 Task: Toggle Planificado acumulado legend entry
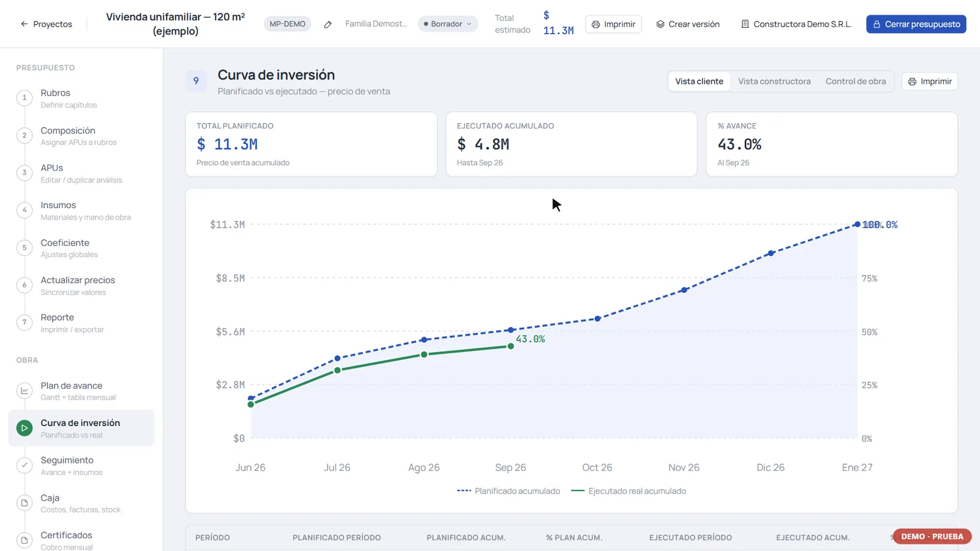(508, 491)
